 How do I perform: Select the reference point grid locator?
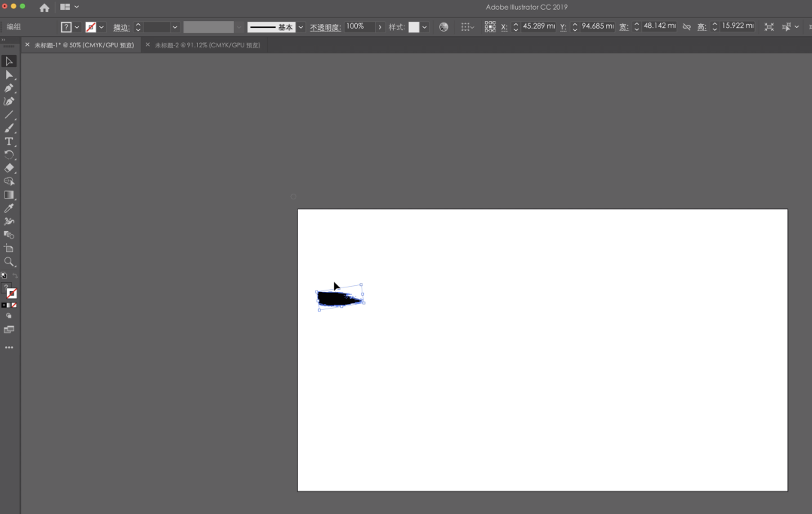point(489,27)
